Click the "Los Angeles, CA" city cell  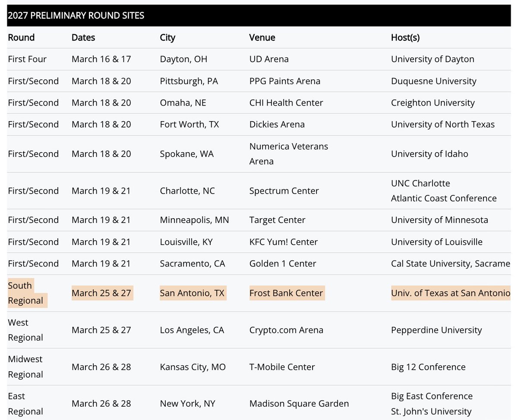(192, 330)
